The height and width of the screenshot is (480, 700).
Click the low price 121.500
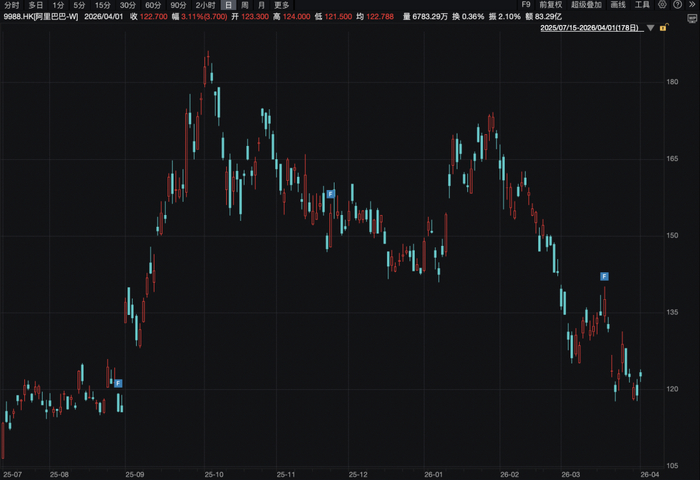click(338, 17)
